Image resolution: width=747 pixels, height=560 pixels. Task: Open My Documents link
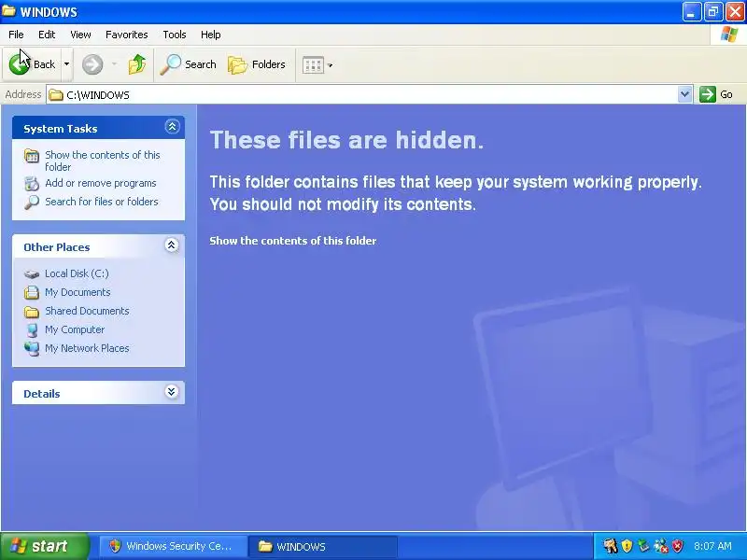pyautogui.click(x=78, y=292)
